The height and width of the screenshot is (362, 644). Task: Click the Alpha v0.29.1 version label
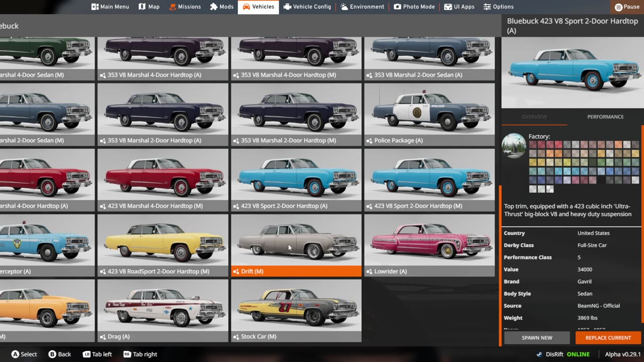click(623, 354)
